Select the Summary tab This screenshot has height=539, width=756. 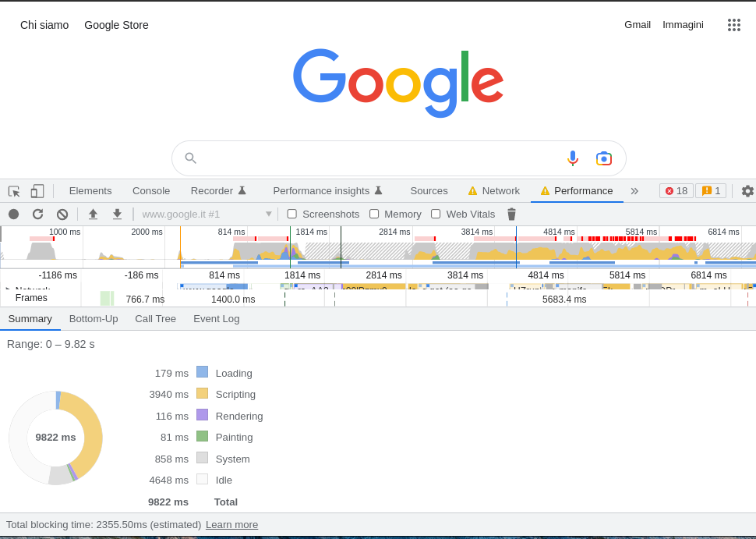(30, 319)
